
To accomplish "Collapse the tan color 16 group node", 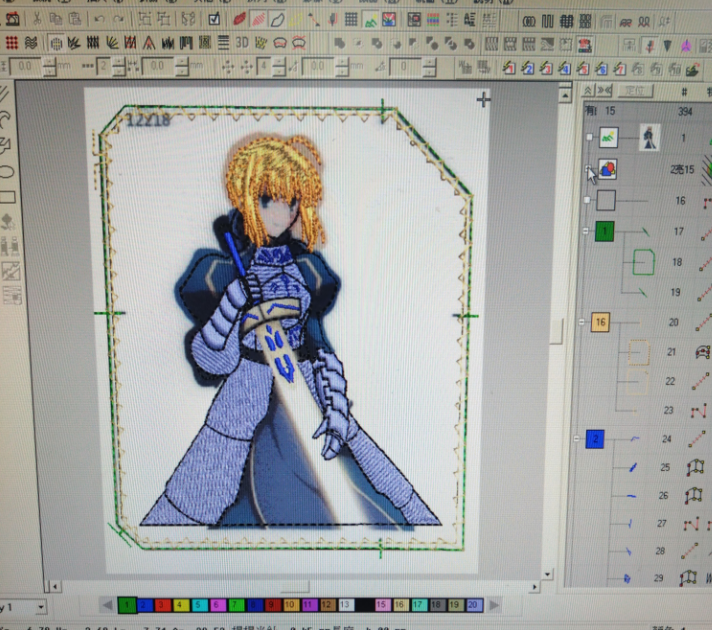I will (582, 322).
